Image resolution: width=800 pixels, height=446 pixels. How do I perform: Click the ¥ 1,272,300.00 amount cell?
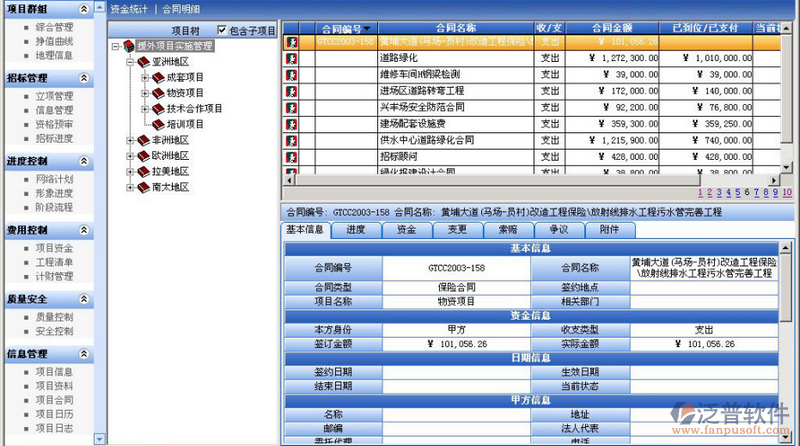click(612, 58)
